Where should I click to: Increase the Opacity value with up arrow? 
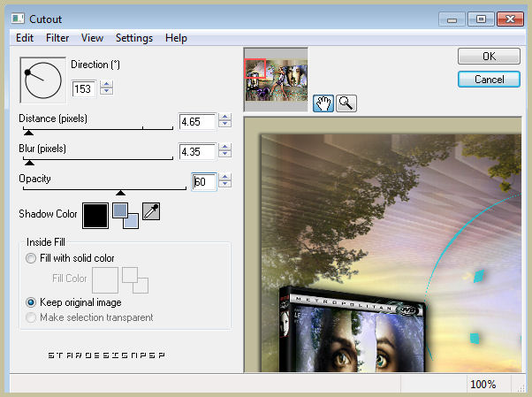224,177
